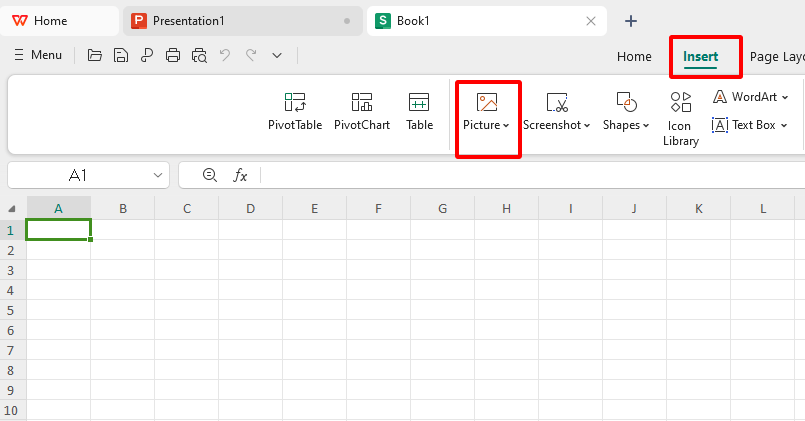Click the Select All corner triangle
This screenshot has width=805, height=421.
pyautogui.click(x=12, y=208)
